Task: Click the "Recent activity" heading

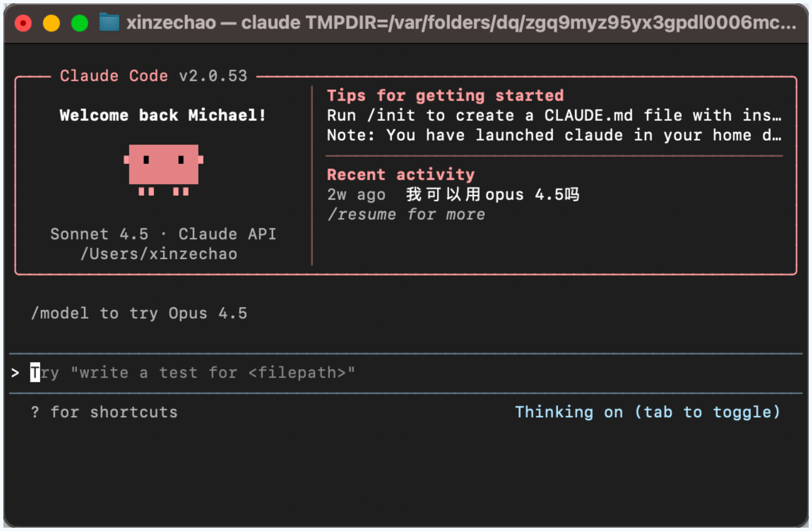Action: point(401,175)
